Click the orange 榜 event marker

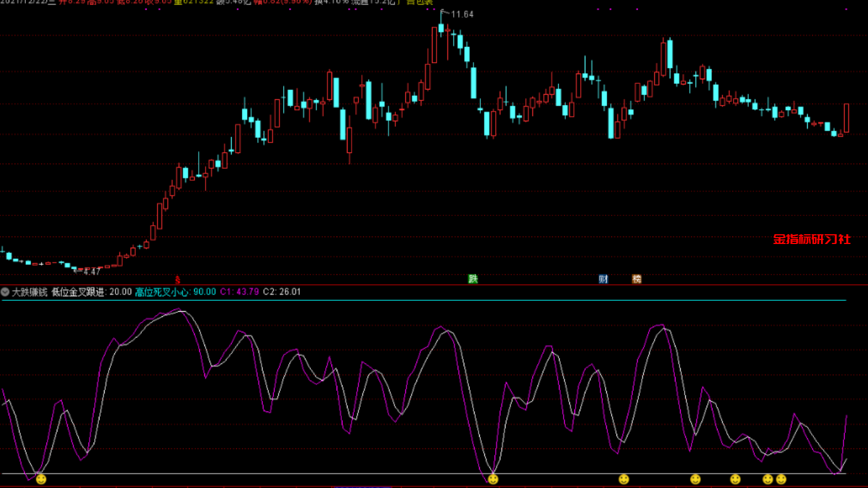click(636, 279)
